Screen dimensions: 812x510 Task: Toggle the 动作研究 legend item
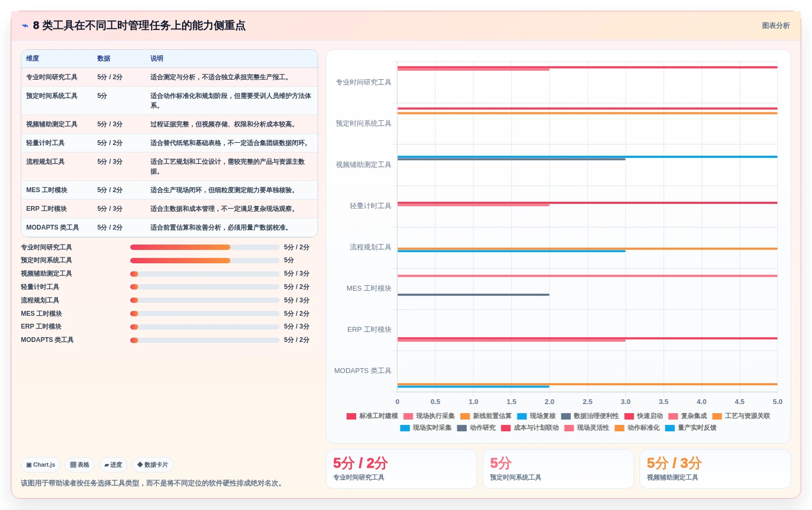point(476,428)
